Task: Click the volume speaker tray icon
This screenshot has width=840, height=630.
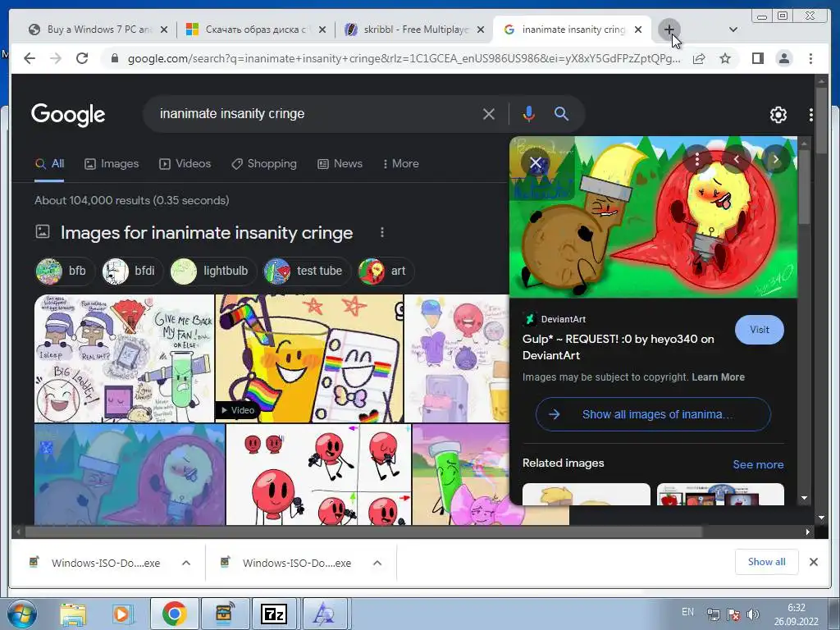Action: (x=753, y=614)
